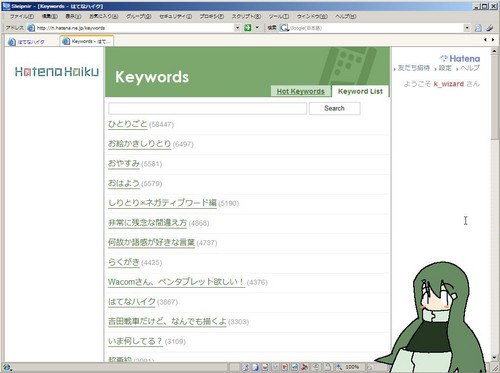Screen dimensions: 500x373
Task: Open the お絵かきしりとり keyword link
Action: [x=139, y=144]
